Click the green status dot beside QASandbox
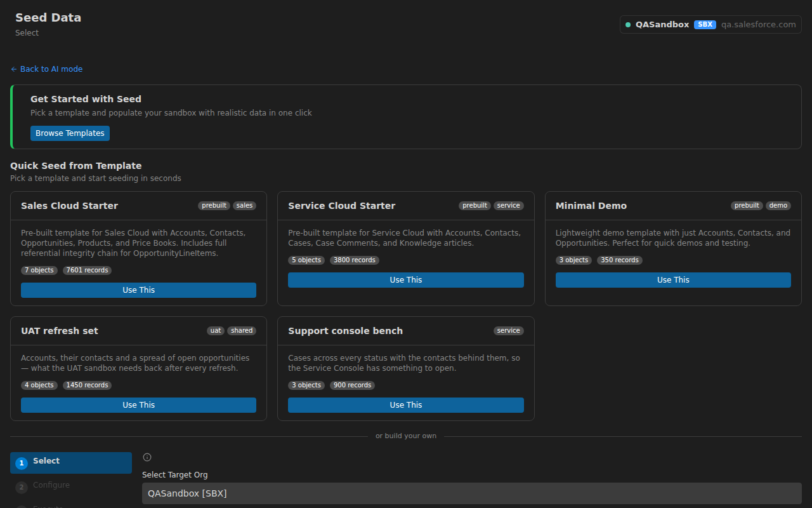812x508 pixels. coord(628,25)
